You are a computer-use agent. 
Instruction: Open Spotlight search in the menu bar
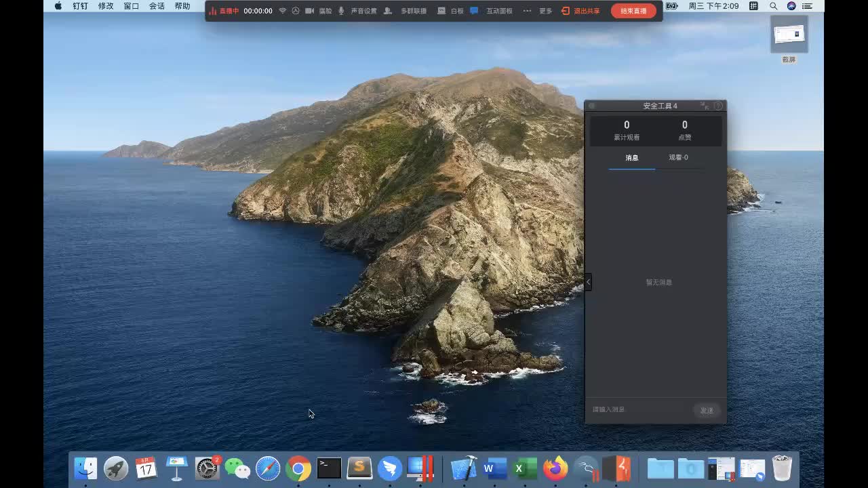point(774,6)
